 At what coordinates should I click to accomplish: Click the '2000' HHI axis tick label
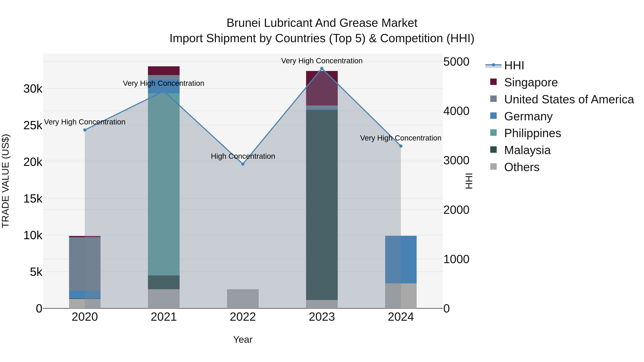point(456,210)
